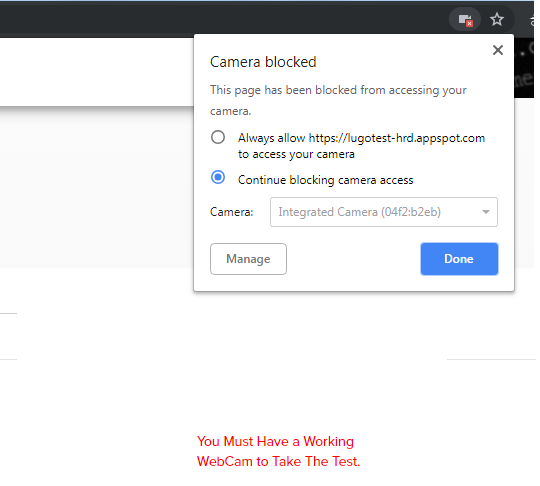This screenshot has height=486, width=540.
Task: Bookmark this page with the star icon
Action: pos(497,19)
